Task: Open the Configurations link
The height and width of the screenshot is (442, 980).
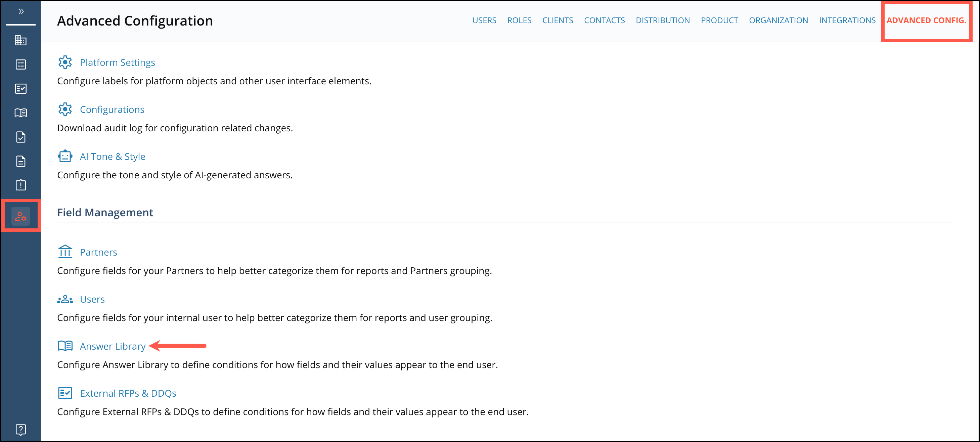Action: [x=112, y=109]
